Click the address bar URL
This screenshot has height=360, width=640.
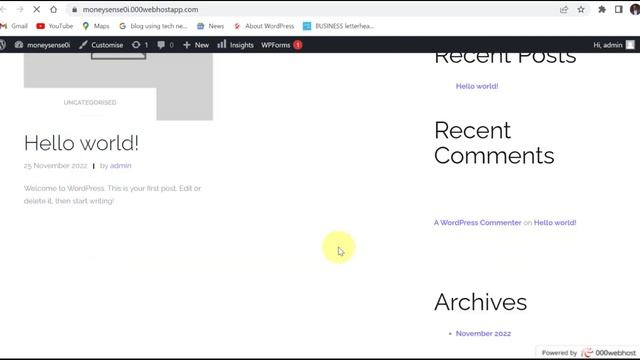[140, 9]
